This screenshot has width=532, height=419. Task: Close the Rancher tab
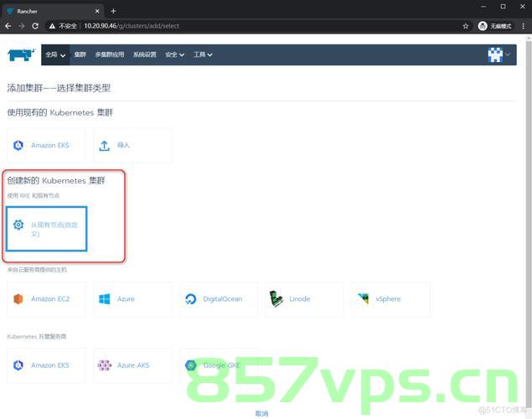pyautogui.click(x=97, y=11)
